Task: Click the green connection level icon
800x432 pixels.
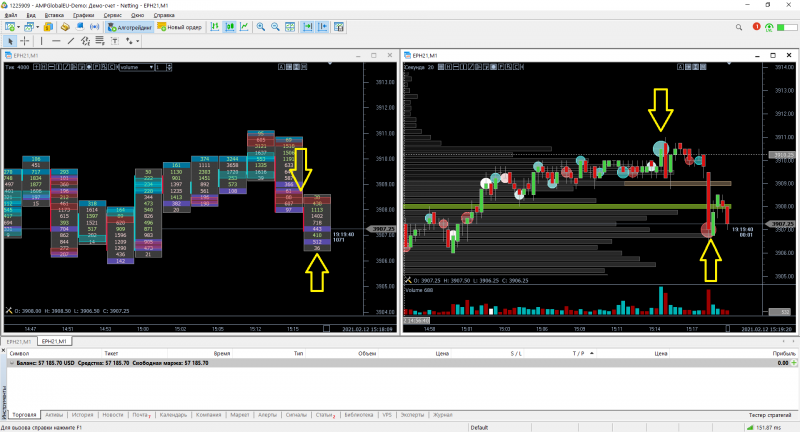Action: [x=769, y=27]
